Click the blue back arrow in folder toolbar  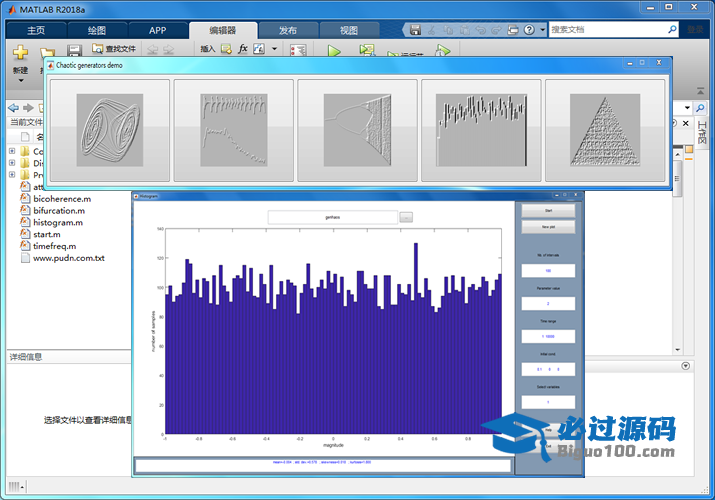click(x=14, y=108)
